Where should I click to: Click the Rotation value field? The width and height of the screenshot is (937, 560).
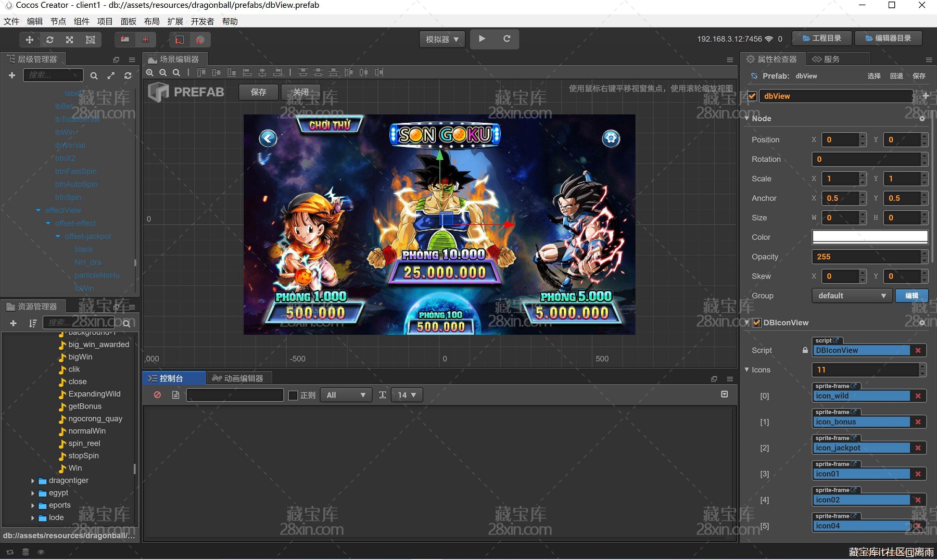(x=866, y=159)
